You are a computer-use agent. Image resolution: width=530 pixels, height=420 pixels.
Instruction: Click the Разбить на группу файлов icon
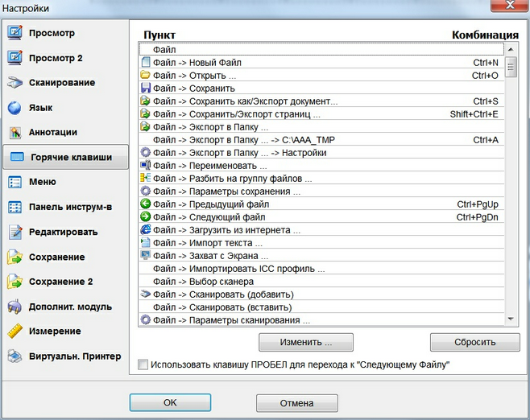[145, 178]
